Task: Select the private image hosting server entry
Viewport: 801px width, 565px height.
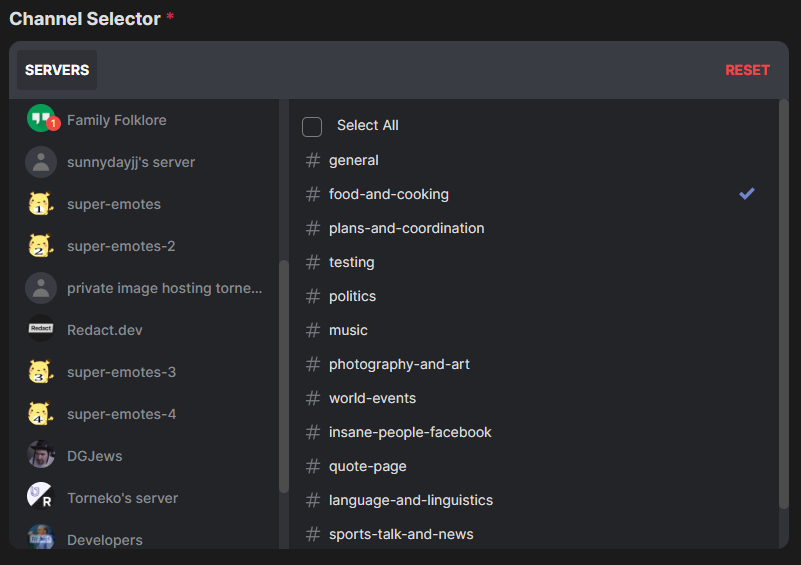Action: click(164, 288)
